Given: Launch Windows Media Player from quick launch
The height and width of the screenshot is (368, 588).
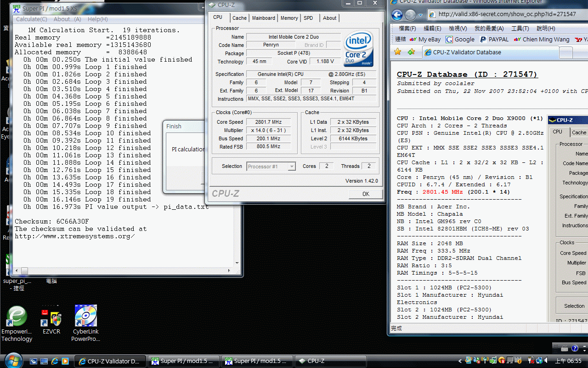Looking at the screenshot, I should tap(65, 361).
